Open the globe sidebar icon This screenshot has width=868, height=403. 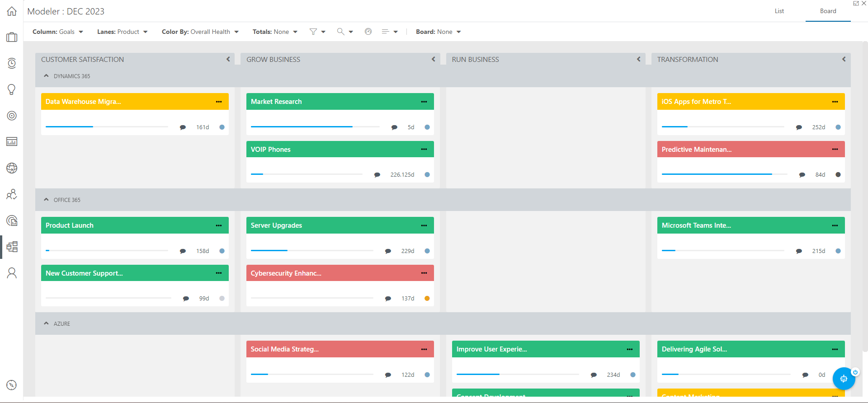tap(12, 168)
